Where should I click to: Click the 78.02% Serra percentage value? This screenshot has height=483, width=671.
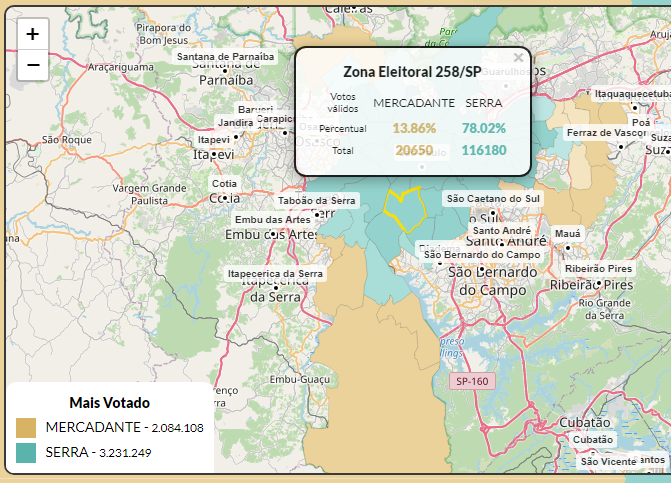[x=484, y=128]
